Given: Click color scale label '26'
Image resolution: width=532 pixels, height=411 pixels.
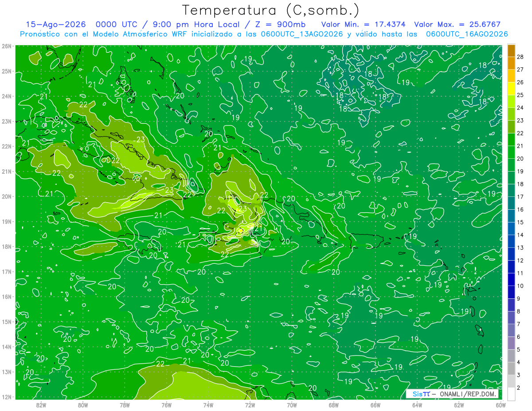Looking at the screenshot, I should click(x=520, y=82).
